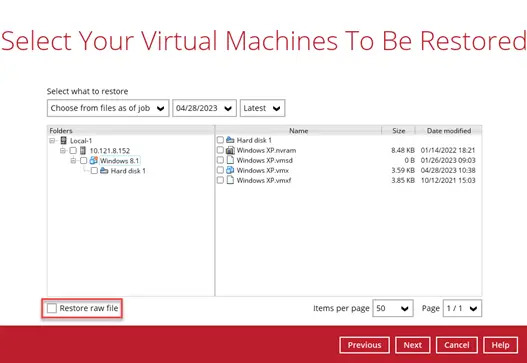Click the '3.59 KB' size value
Screen dimensions: 527x363
point(403,170)
